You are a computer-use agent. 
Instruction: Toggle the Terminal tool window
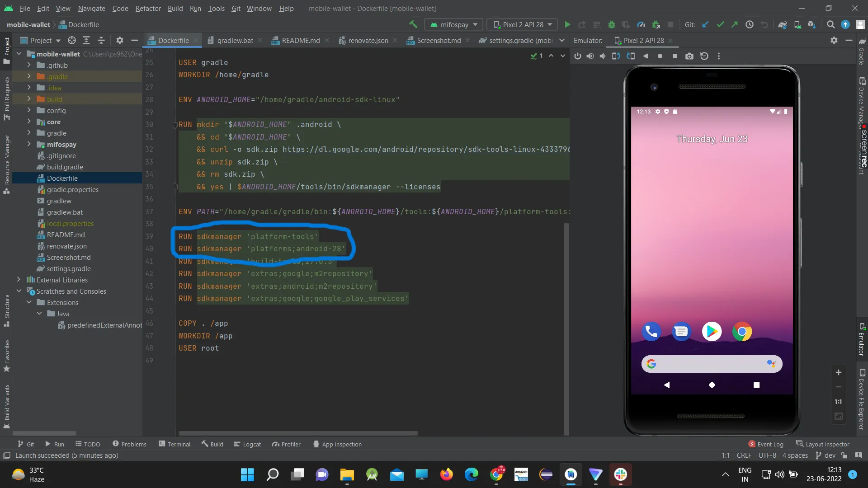pos(175,444)
